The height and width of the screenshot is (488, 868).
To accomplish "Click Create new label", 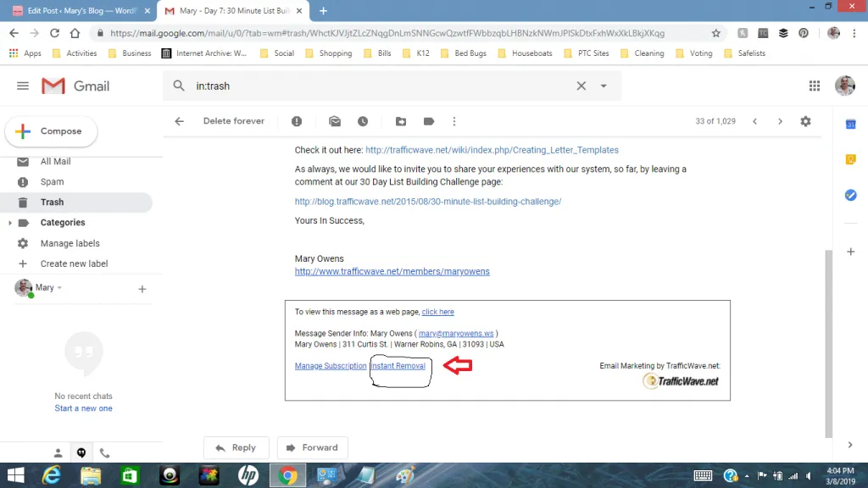I will pyautogui.click(x=76, y=264).
